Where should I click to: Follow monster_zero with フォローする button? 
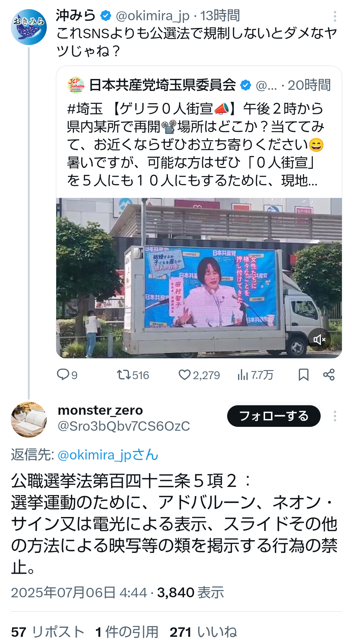click(x=274, y=416)
